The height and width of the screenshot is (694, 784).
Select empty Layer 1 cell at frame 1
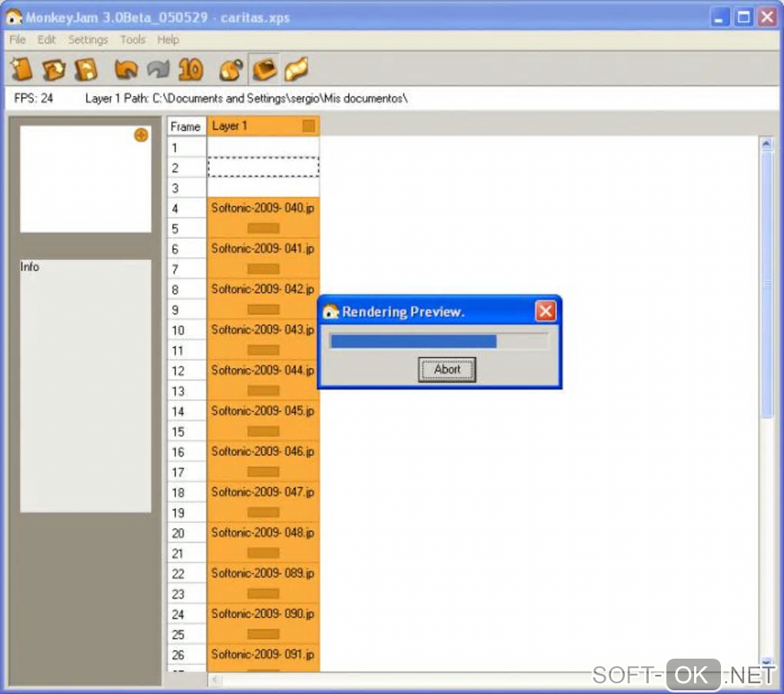pyautogui.click(x=263, y=147)
